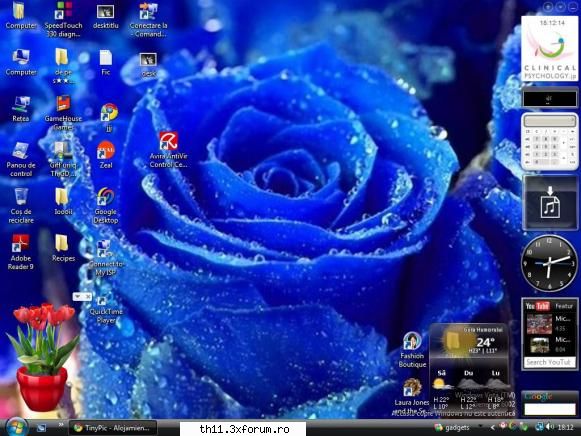Open the Connect to My ISP shortcut

106,258
